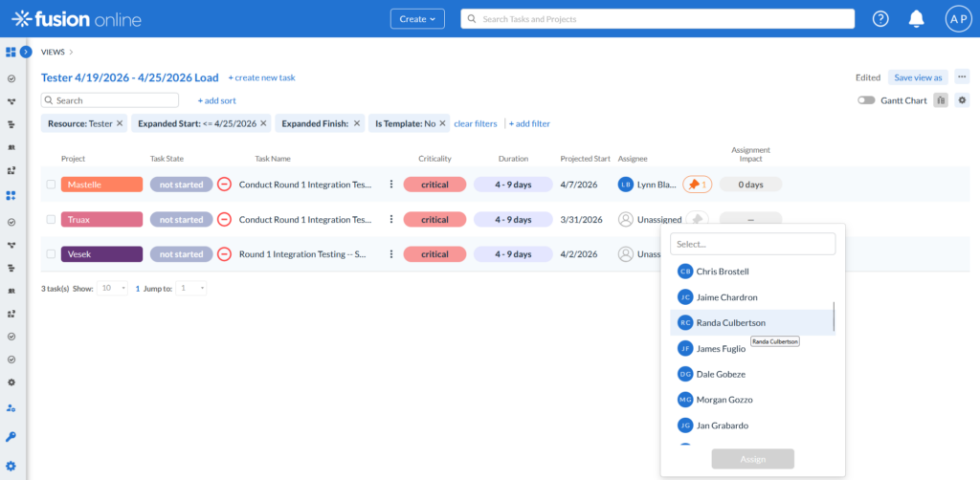Image resolution: width=980 pixels, height=480 pixels.
Task: Click the Save view as button
Action: point(918,77)
